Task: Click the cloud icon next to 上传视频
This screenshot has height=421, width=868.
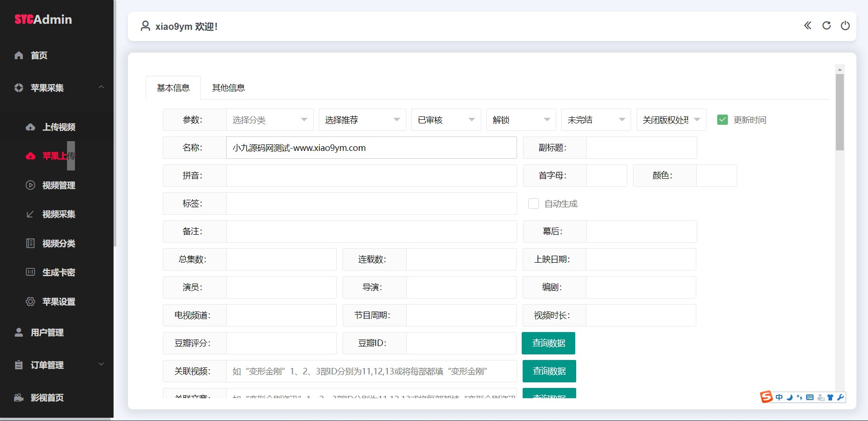Action: 30,127
